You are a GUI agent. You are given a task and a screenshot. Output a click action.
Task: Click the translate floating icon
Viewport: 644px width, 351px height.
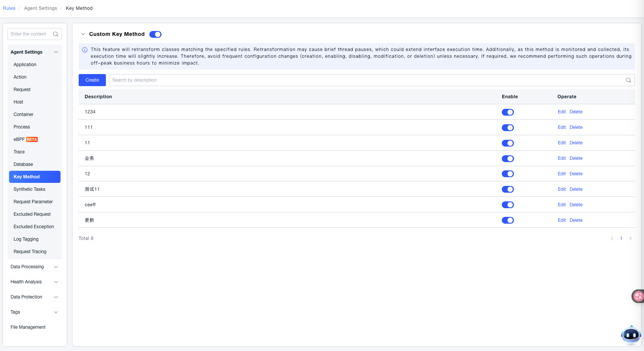click(x=638, y=296)
